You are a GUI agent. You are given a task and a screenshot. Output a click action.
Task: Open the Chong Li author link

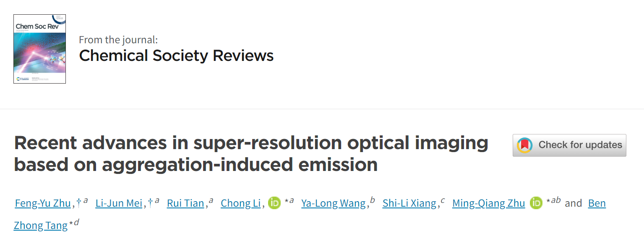[x=241, y=203]
